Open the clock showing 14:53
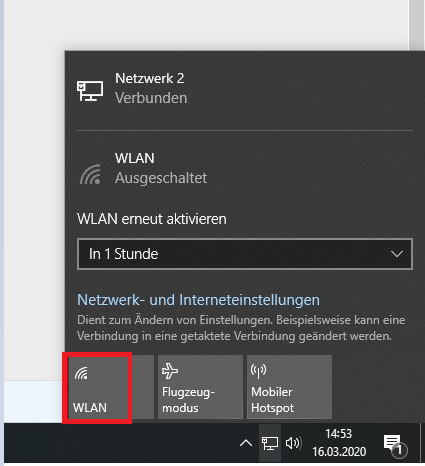This screenshot has width=425, height=466. [339, 434]
